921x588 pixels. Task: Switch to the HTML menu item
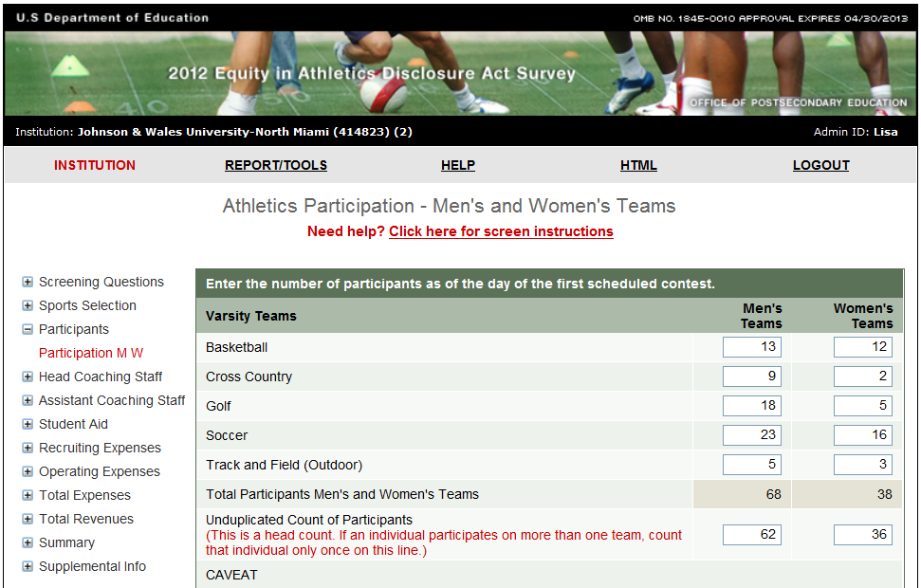coord(638,165)
